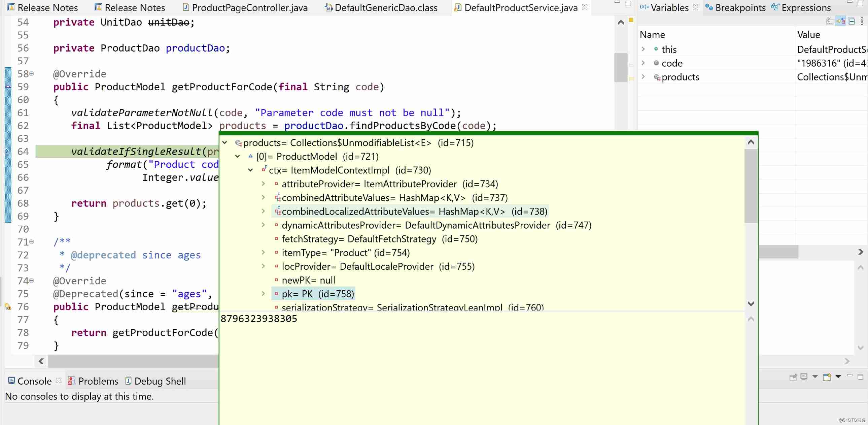868x425 pixels.
Task: Expand the itemType= "Product" node
Action: 264,253
